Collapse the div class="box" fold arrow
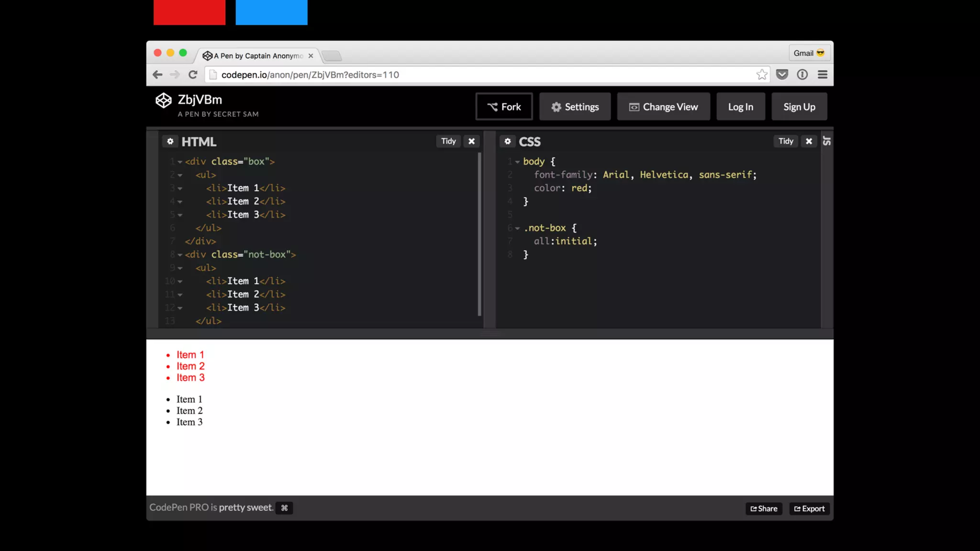Viewport: 980px width, 551px height. coord(180,162)
